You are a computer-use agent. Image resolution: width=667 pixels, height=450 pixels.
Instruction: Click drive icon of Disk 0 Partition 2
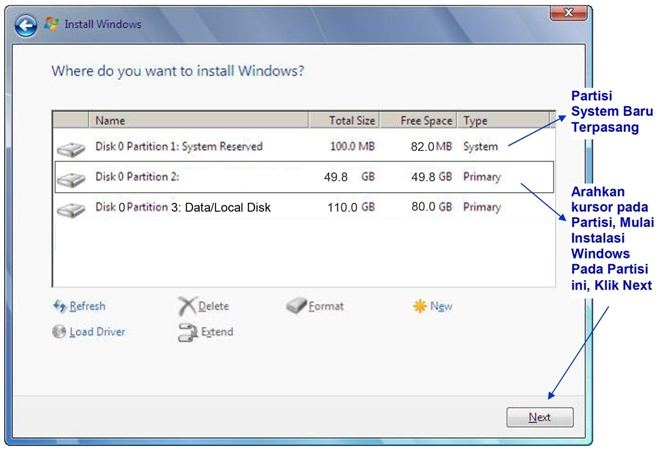(x=71, y=179)
